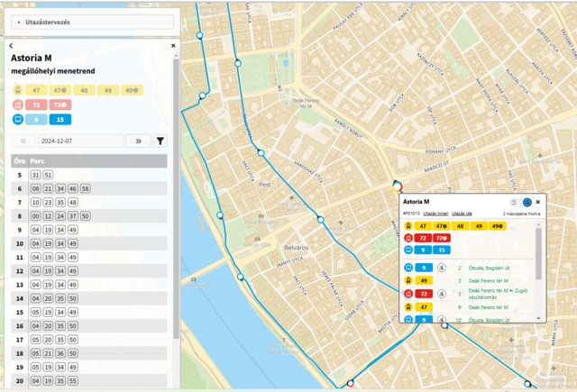Click bus mode icon in popup route list
This screenshot has width=577, height=392.
coord(408,250)
